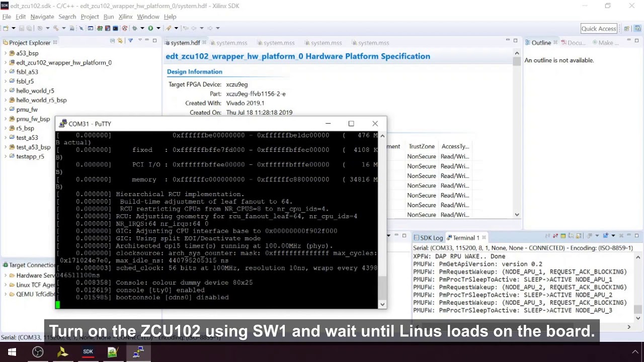This screenshot has height=362, width=644.
Task: Click the Terminal disconnect icon
Action: point(555,235)
